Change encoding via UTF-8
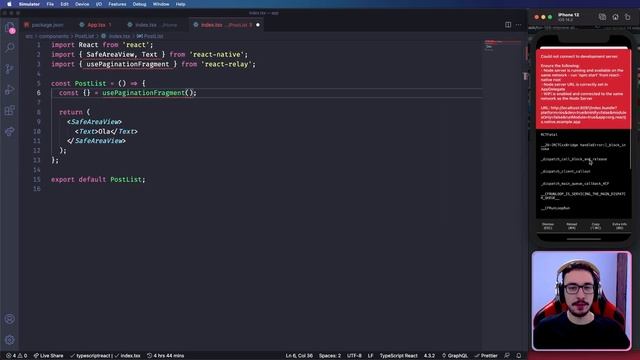Screen dimensions: 640x360 click(x=354, y=356)
